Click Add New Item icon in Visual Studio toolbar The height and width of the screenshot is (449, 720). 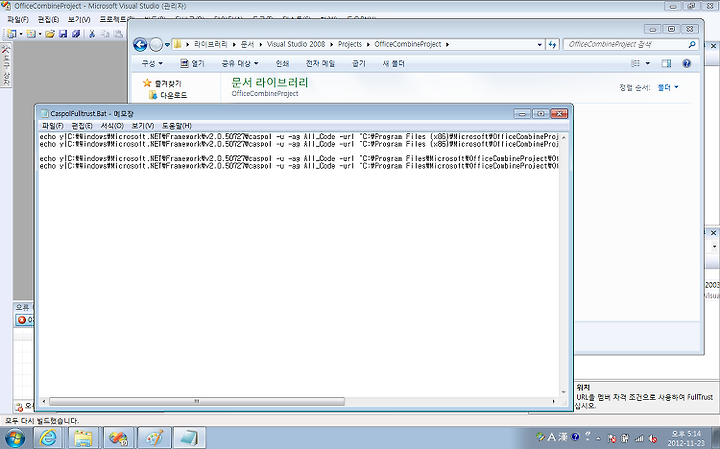pos(31,34)
